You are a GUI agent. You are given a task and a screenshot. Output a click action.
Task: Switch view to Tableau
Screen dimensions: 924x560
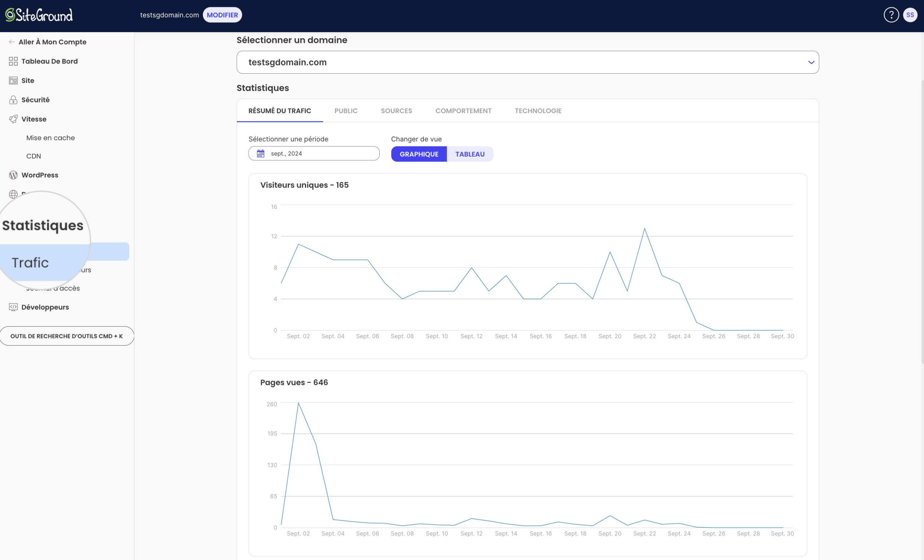(x=470, y=154)
